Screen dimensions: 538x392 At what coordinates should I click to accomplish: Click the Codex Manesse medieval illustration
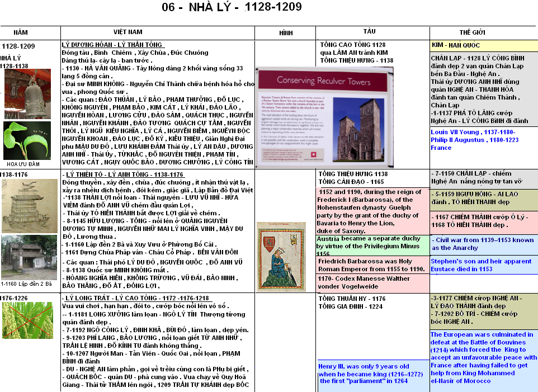[281, 257]
